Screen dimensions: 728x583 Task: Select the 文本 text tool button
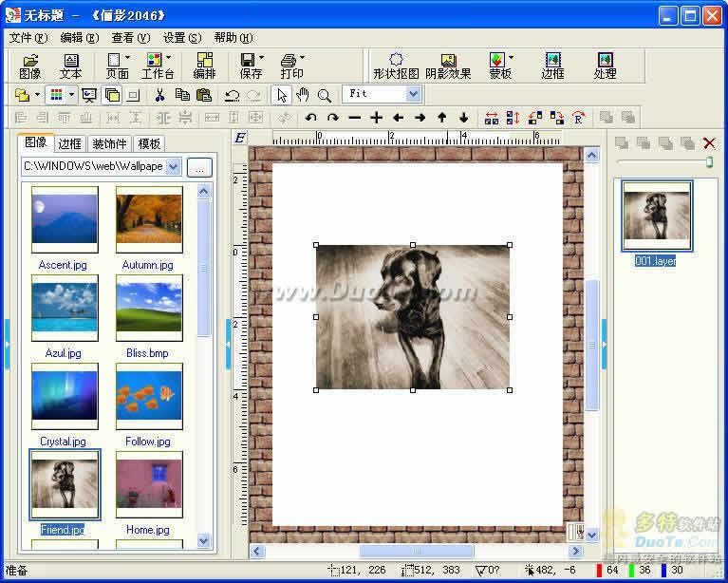pyautogui.click(x=70, y=66)
